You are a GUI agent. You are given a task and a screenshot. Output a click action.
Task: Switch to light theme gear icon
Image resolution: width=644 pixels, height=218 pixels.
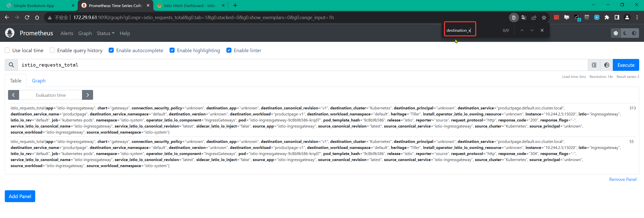616,33
